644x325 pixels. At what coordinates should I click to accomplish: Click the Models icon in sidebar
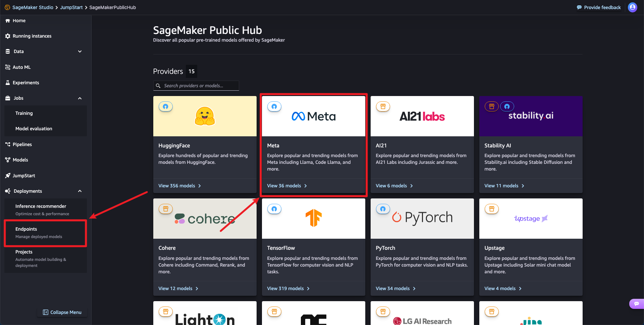click(8, 160)
